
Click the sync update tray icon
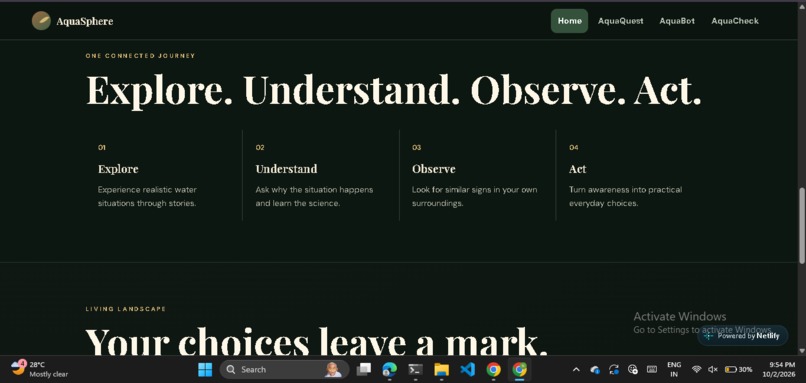click(x=614, y=369)
